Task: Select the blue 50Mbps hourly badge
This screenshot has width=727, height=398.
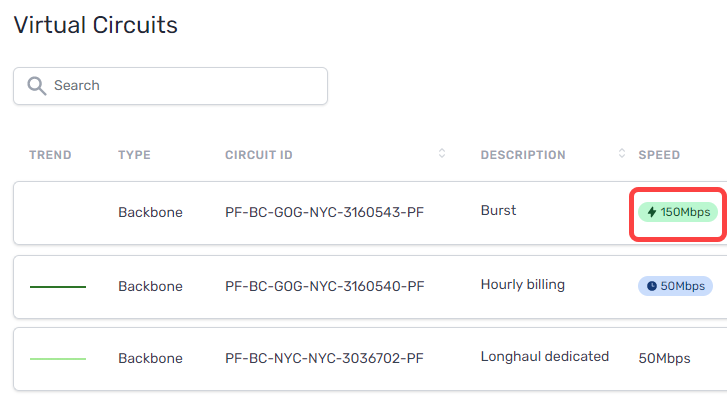Action: point(675,286)
